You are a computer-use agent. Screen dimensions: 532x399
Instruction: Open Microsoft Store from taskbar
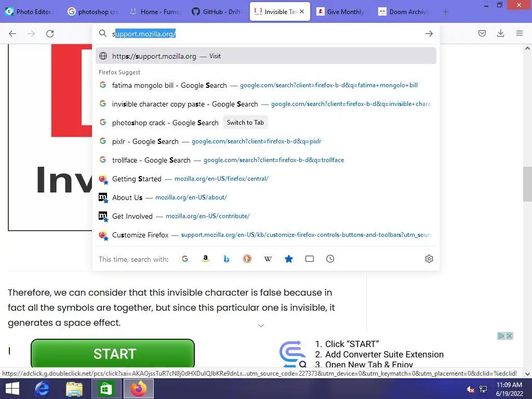point(106,389)
